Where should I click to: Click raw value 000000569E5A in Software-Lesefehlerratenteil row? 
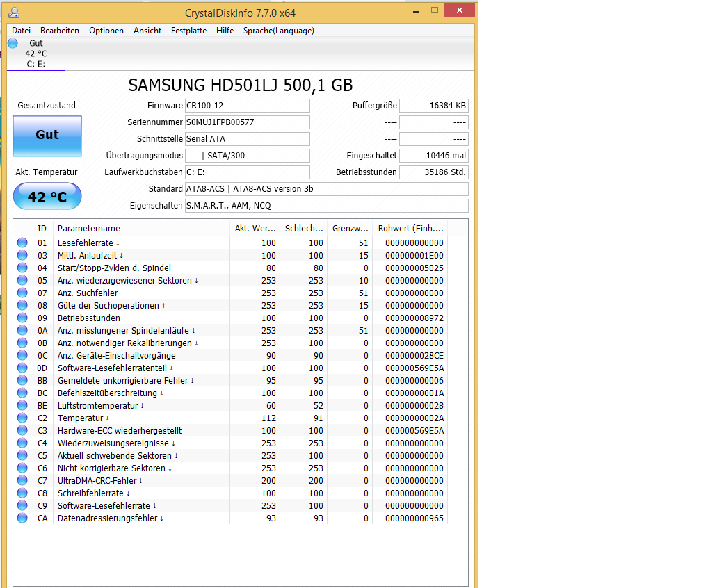click(x=414, y=368)
